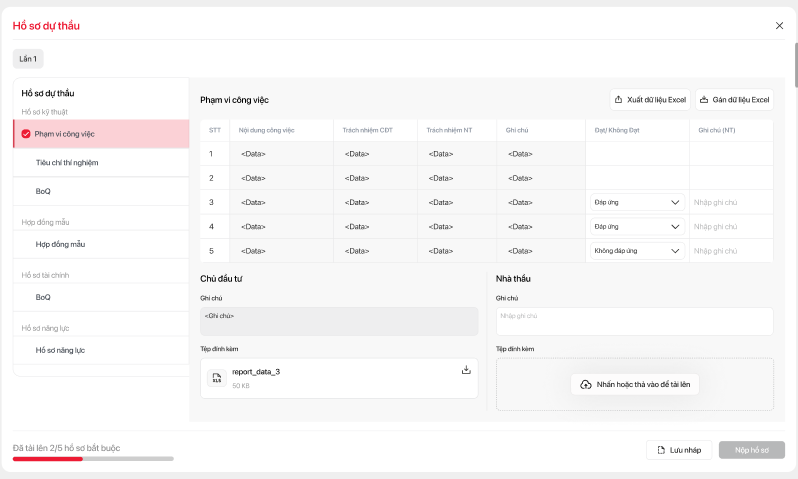Open the Đáp ứng dropdown in row 3

[637, 202]
